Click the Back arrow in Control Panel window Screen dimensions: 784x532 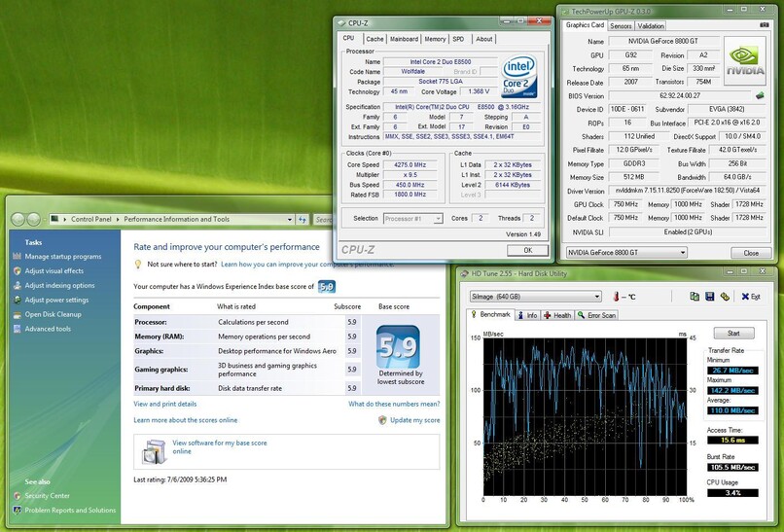point(18,219)
